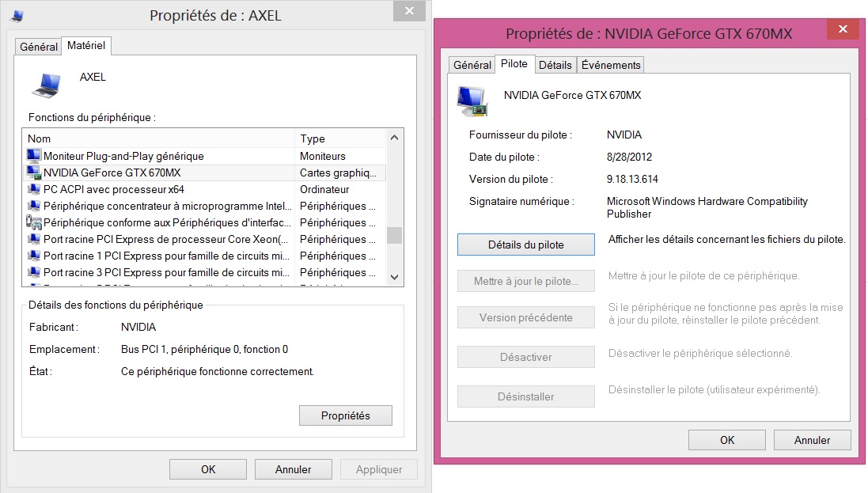Click icon beside Moniteur Plug-and-Play générique
Screen dimensions: 868x493
34,156
